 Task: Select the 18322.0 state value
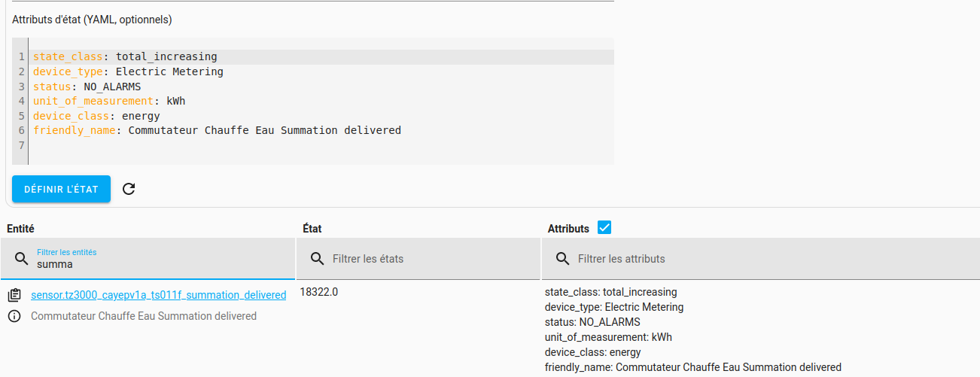pyautogui.click(x=319, y=292)
